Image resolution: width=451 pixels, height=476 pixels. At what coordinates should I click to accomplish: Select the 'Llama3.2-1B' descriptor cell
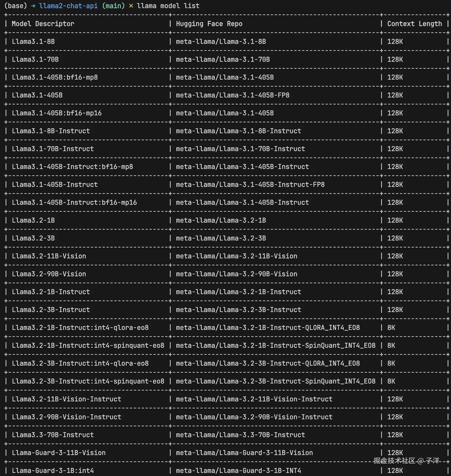tap(33, 220)
